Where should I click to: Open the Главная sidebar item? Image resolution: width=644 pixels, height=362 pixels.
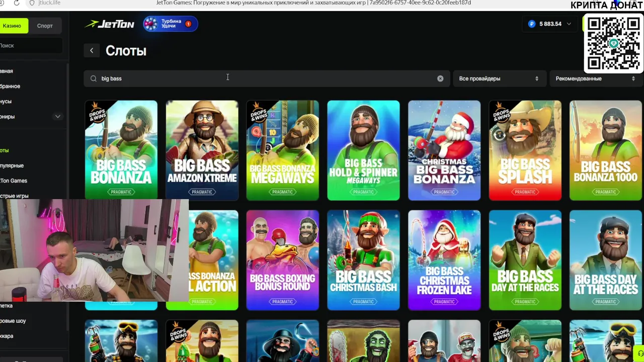pos(7,71)
